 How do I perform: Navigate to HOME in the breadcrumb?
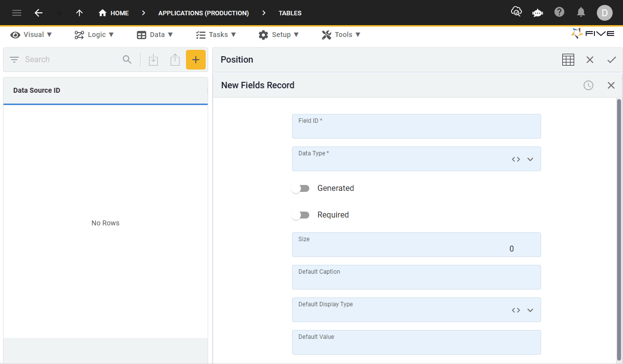coord(118,13)
